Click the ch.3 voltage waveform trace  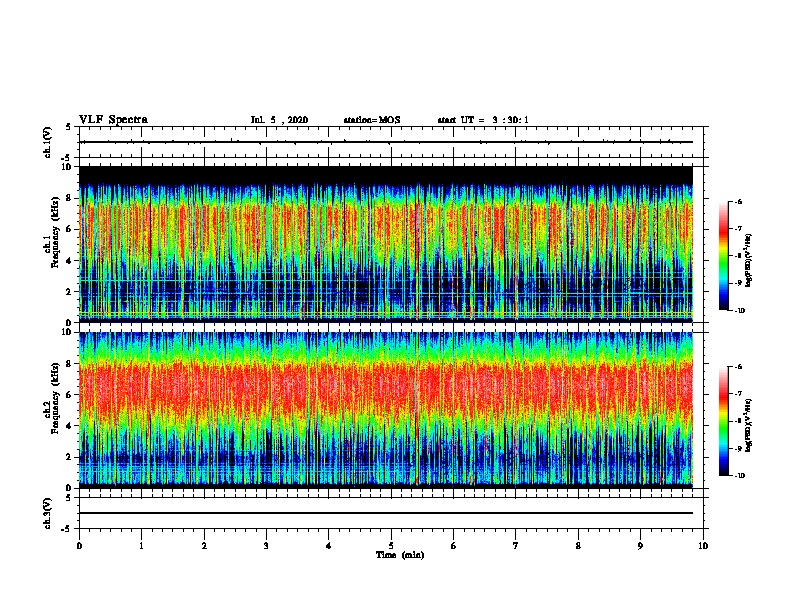pyautogui.click(x=386, y=513)
